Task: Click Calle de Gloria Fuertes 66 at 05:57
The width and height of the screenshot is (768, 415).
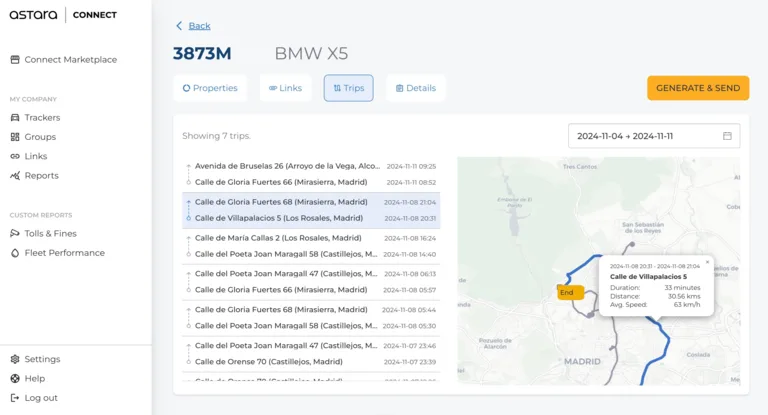Action: tap(311, 290)
